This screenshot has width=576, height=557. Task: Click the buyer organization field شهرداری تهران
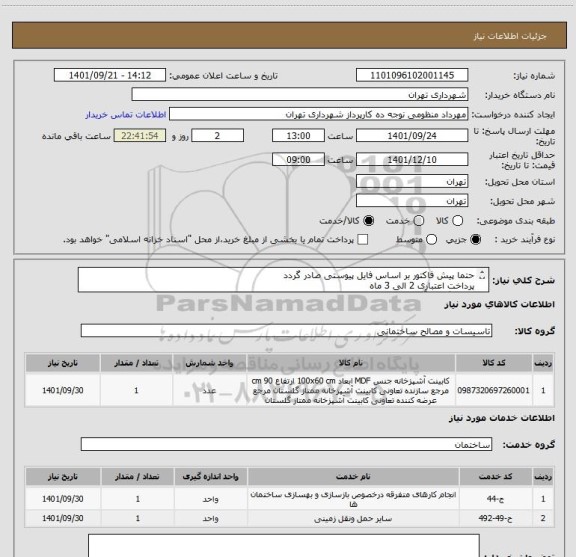pos(300,95)
